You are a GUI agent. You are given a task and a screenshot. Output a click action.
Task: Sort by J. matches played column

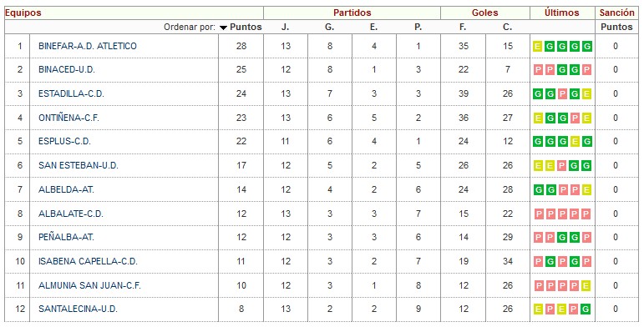pyautogui.click(x=285, y=27)
